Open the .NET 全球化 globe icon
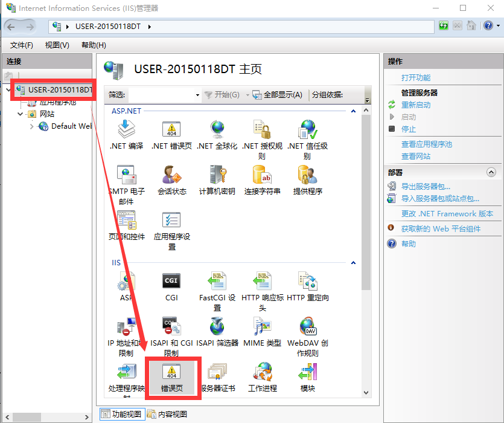 [x=217, y=129]
